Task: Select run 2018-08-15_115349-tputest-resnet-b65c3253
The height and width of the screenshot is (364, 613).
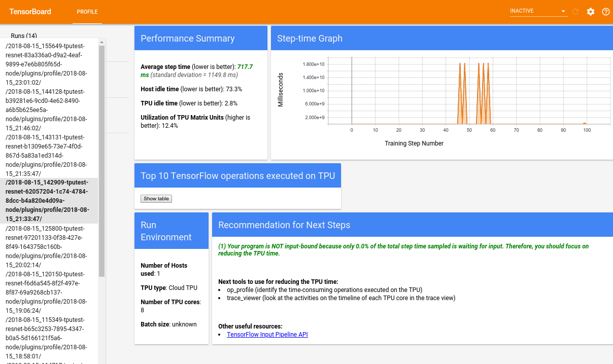Action: [x=49, y=338]
